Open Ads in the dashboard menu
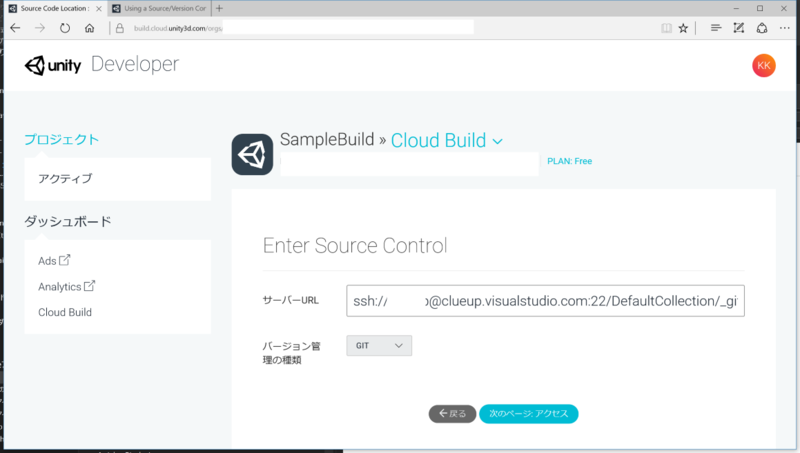800x453 pixels. pyautogui.click(x=47, y=261)
